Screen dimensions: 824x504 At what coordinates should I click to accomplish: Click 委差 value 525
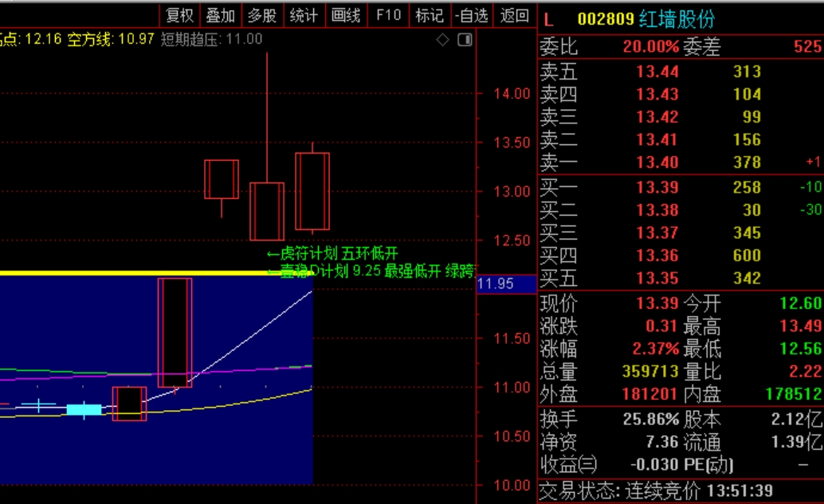808,47
